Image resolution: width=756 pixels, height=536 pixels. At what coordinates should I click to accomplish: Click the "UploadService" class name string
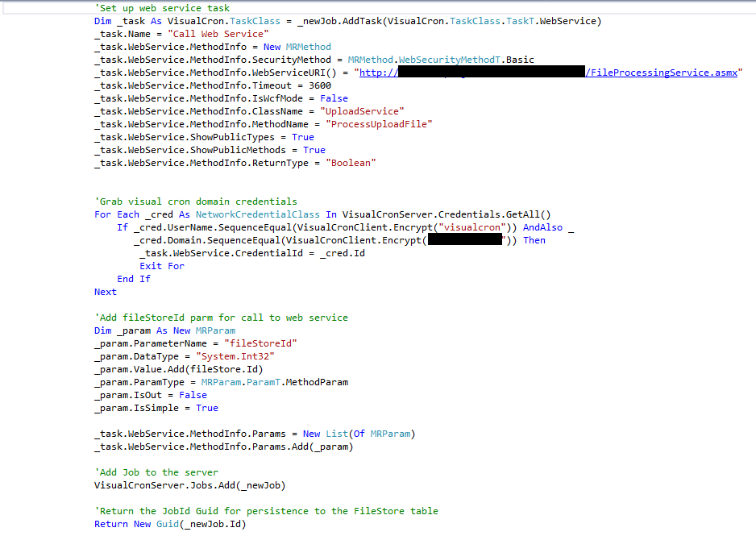coord(362,111)
